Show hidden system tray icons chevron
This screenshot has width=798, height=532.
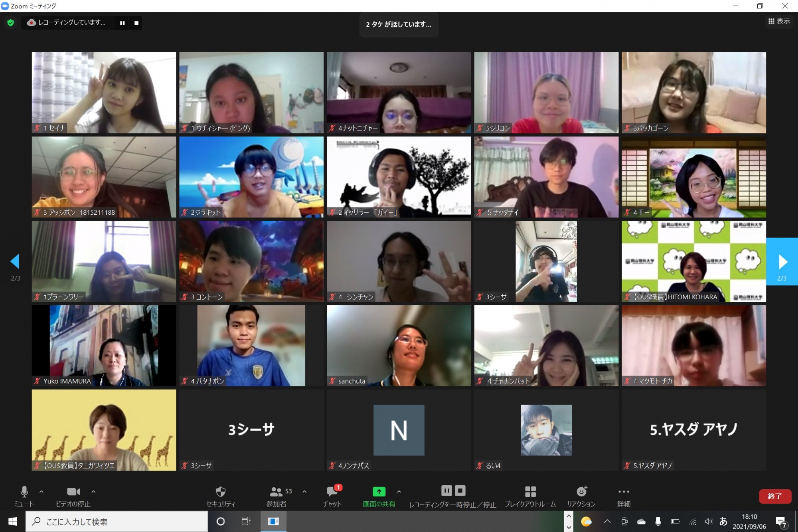[607, 521]
